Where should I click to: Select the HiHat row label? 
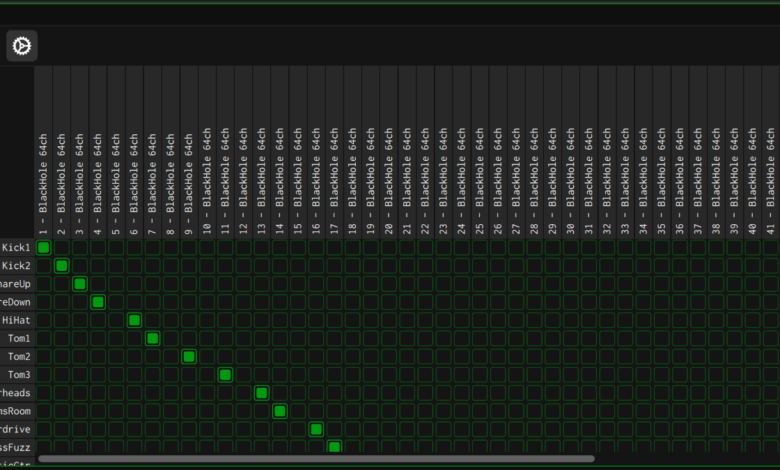[x=17, y=320]
